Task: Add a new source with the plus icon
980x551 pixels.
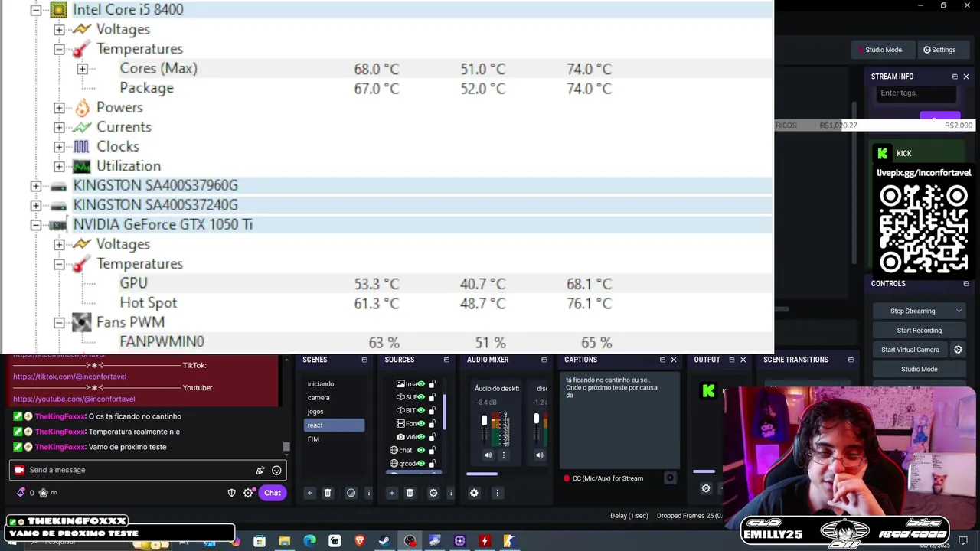Action: pyautogui.click(x=391, y=493)
